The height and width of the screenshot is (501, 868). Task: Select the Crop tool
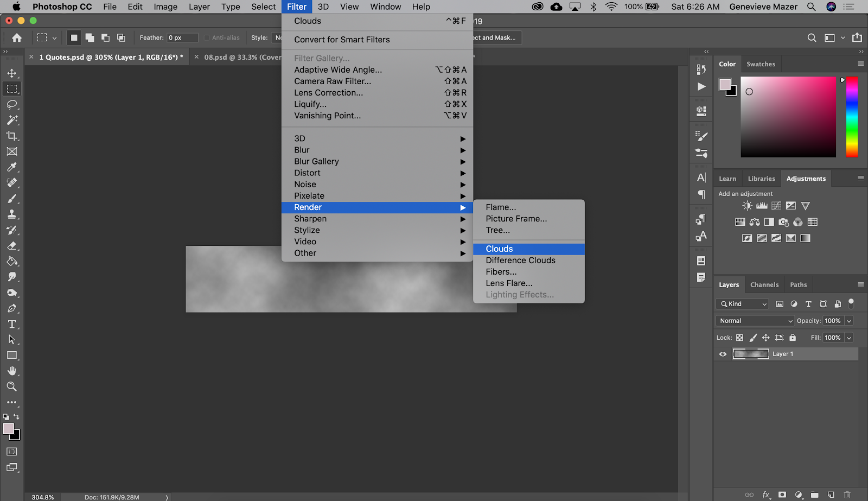(12, 136)
